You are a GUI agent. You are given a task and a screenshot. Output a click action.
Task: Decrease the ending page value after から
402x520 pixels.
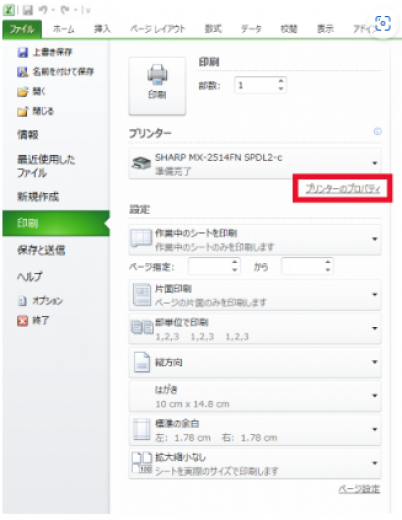328,270
